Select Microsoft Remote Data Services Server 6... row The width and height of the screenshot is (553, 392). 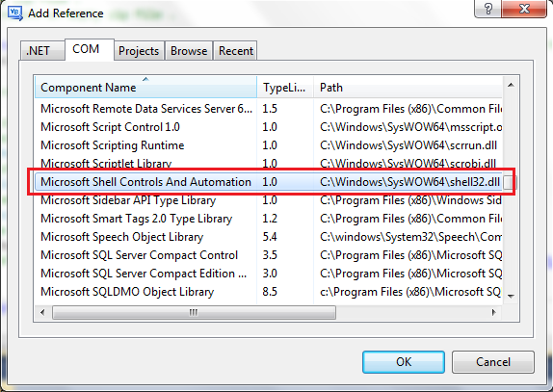[x=269, y=109]
